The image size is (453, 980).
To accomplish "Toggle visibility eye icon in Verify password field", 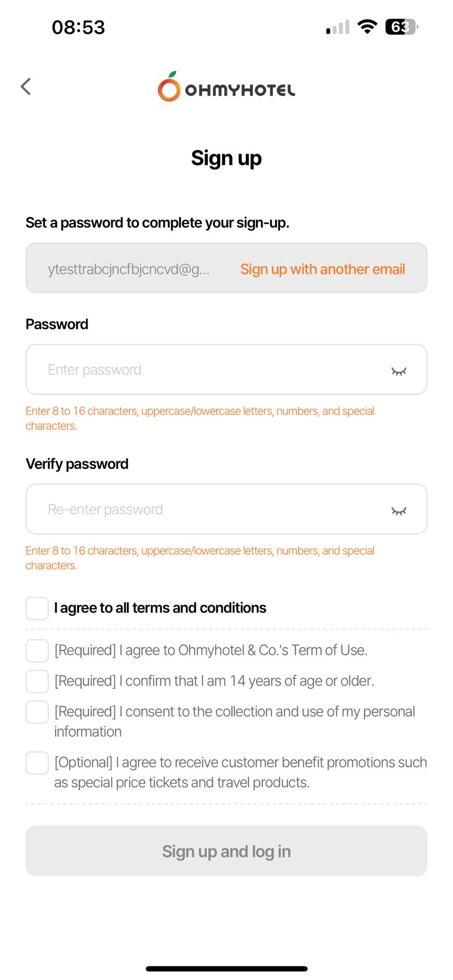I will (398, 510).
